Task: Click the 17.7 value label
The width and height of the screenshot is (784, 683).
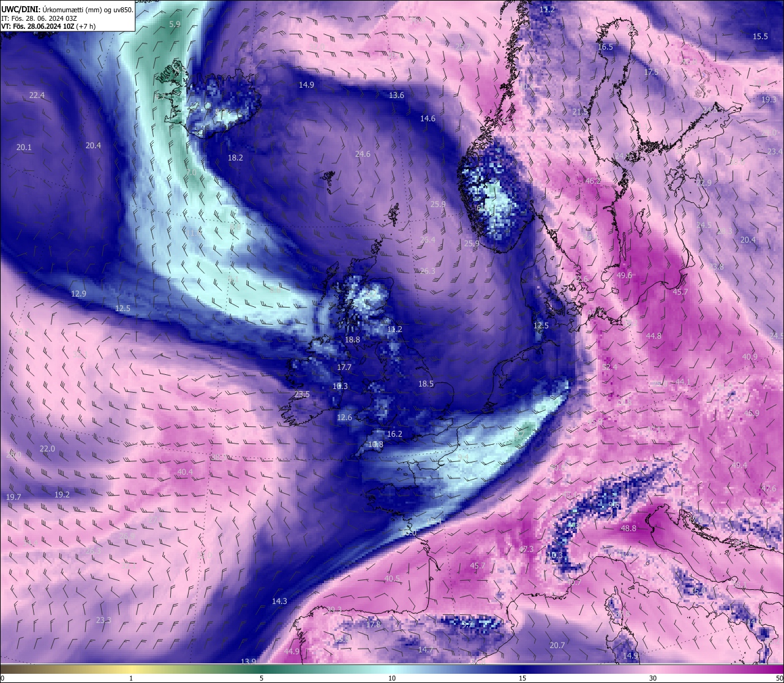Action: point(344,367)
